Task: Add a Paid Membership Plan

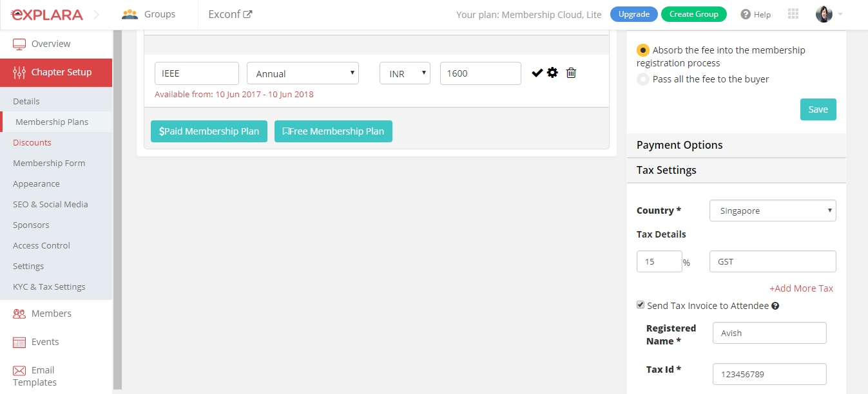Action: [209, 131]
